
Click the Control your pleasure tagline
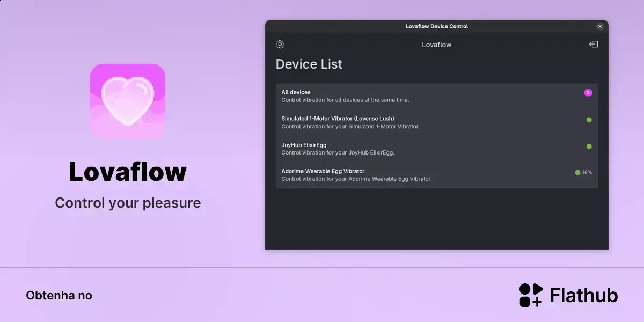click(128, 203)
